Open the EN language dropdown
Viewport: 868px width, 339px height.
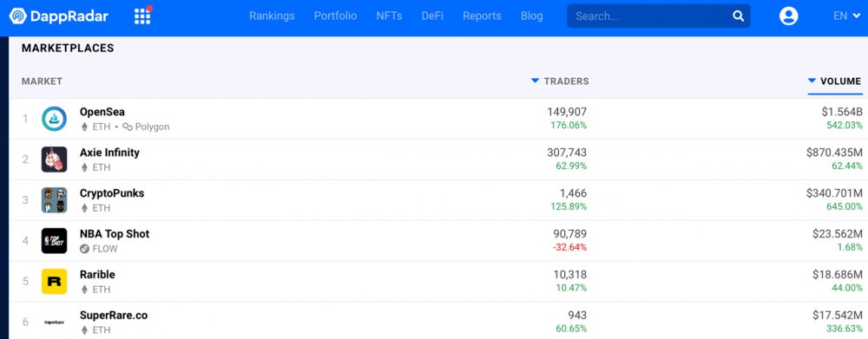(x=847, y=16)
